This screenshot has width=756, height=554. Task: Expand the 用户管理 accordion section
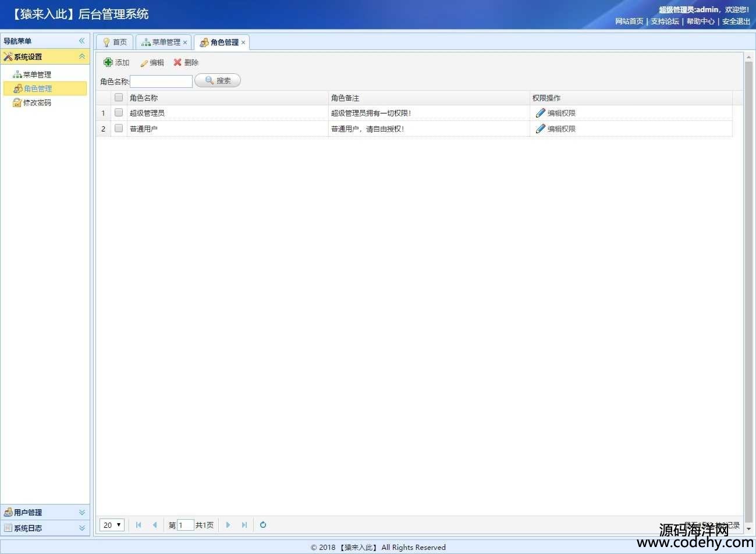(82, 512)
